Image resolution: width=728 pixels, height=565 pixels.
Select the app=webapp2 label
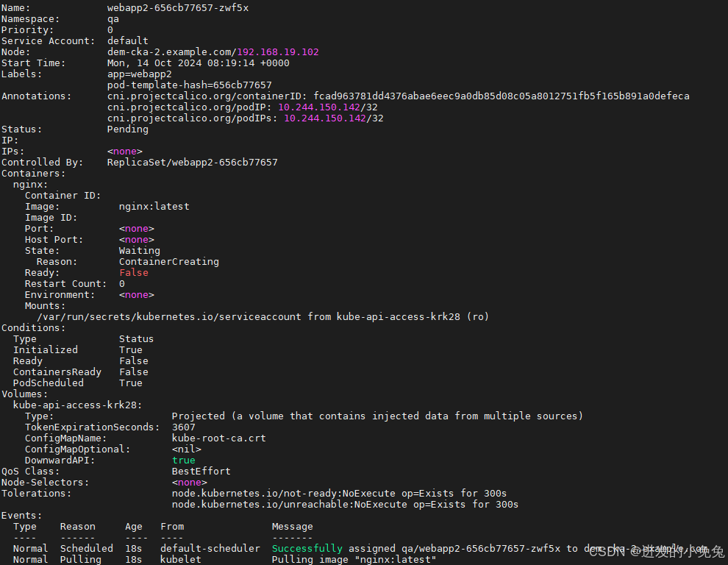click(140, 74)
